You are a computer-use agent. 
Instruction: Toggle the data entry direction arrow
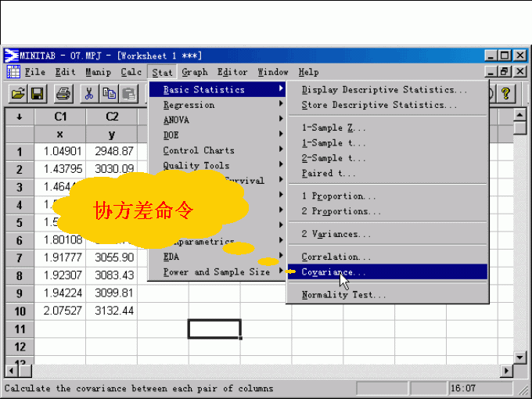click(19, 117)
